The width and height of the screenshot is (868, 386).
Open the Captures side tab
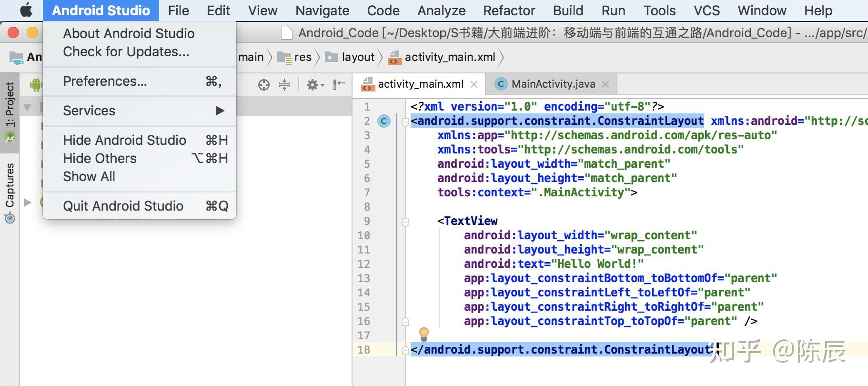10,193
